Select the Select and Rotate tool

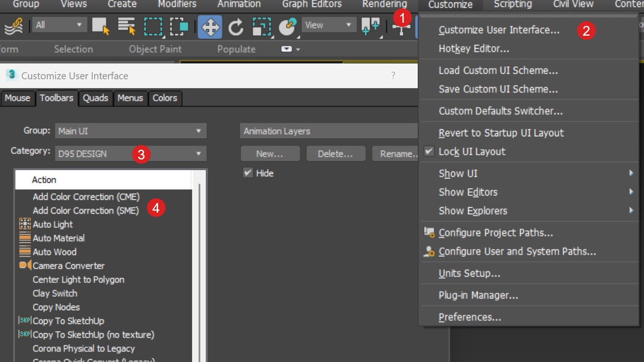point(236,26)
